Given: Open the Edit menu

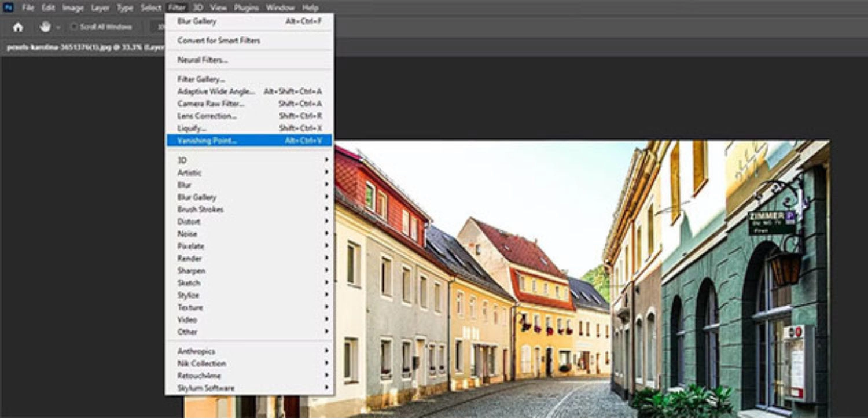Looking at the screenshot, I should click(x=48, y=8).
